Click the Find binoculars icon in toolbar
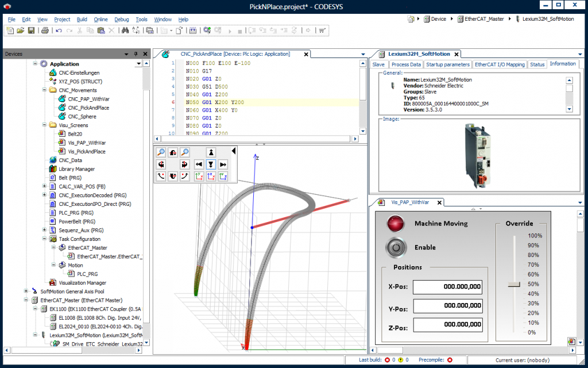The image size is (588, 368). coord(125,30)
